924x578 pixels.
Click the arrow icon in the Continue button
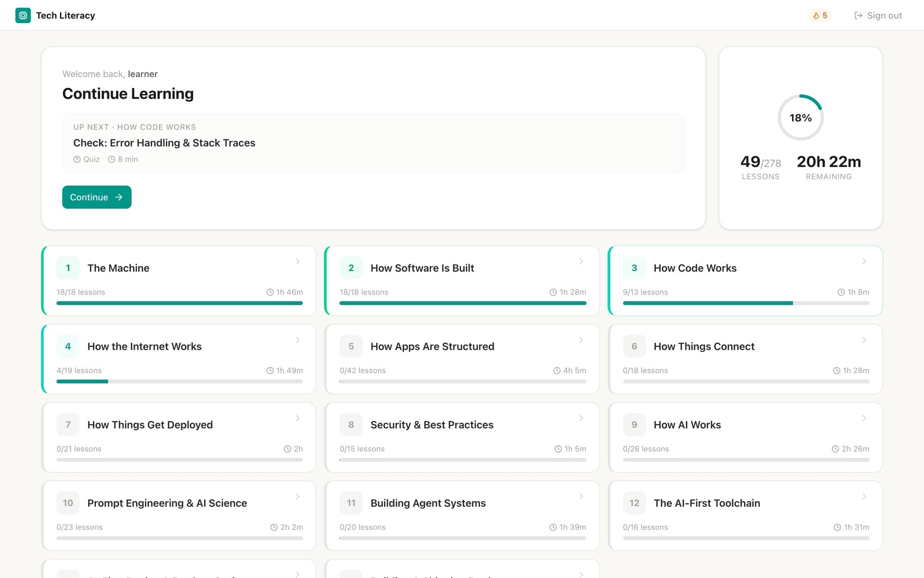[119, 197]
